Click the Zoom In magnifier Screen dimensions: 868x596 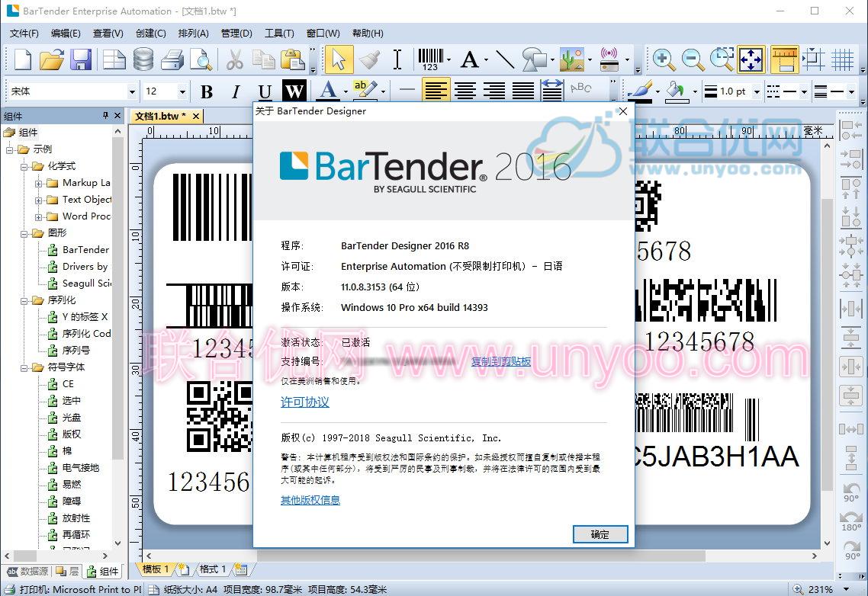coord(663,59)
